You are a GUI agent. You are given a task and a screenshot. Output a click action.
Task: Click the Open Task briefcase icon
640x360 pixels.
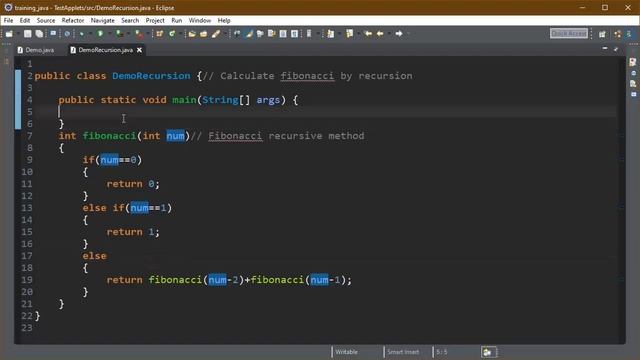coord(203,33)
